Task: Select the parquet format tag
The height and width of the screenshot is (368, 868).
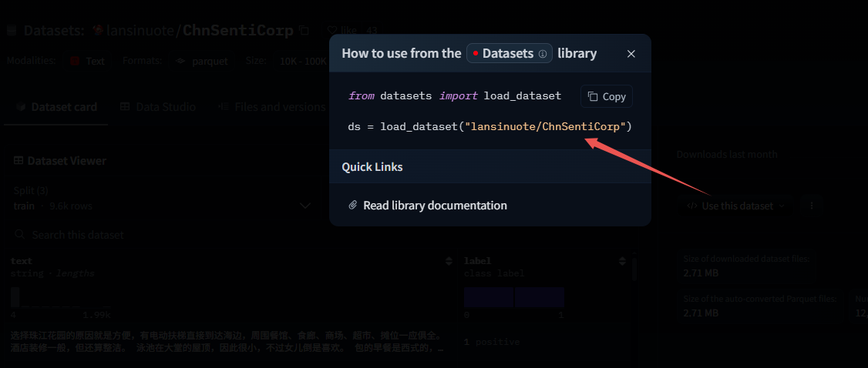Action: pyautogui.click(x=202, y=61)
